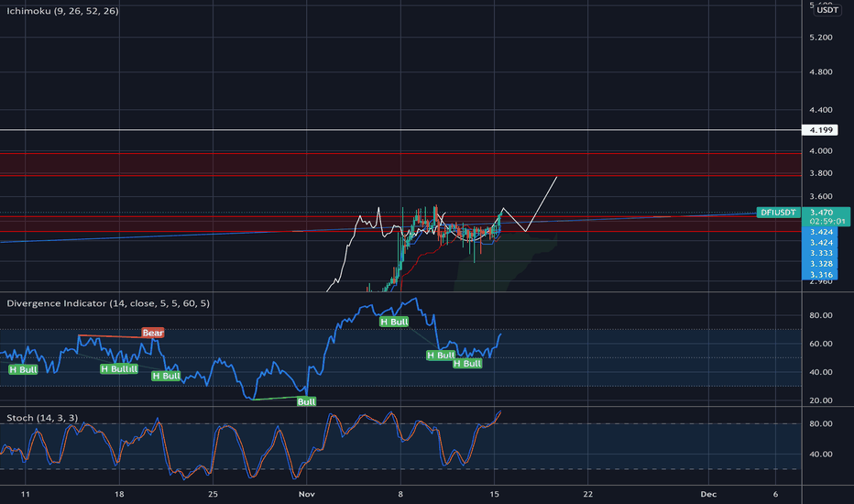The height and width of the screenshot is (504, 854).
Task: Click the 4.199 price line label
Action: click(820, 130)
